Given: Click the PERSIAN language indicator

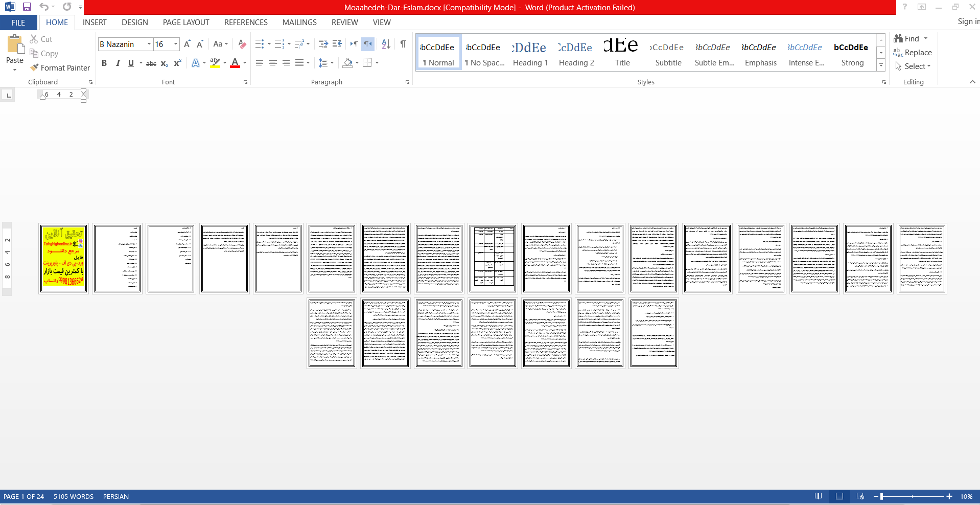Looking at the screenshot, I should tap(116, 496).
